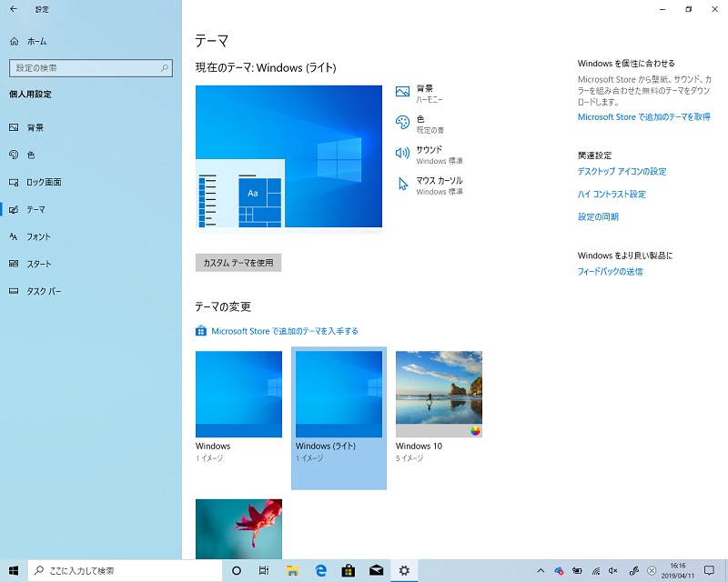The width and height of the screenshot is (728, 582).
Task: Click the current theme preview image
Action: click(288, 156)
